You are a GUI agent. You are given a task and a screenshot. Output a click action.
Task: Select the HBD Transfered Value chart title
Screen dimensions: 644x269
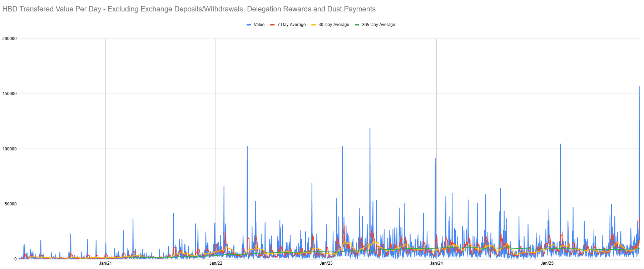pyautogui.click(x=189, y=9)
